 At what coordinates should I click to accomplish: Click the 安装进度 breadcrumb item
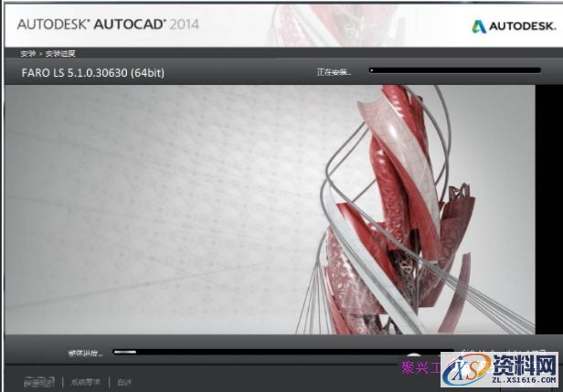click(60, 54)
